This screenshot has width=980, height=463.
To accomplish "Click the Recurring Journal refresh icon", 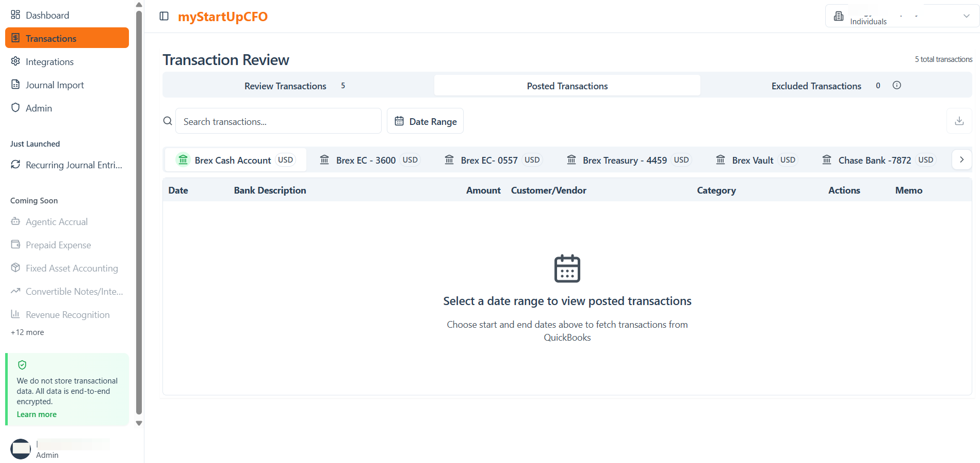I will (x=15, y=164).
